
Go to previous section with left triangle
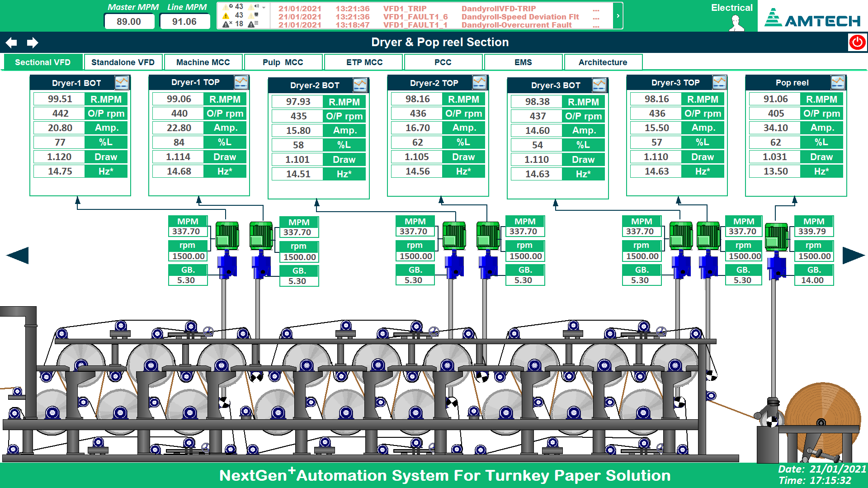pos(18,256)
